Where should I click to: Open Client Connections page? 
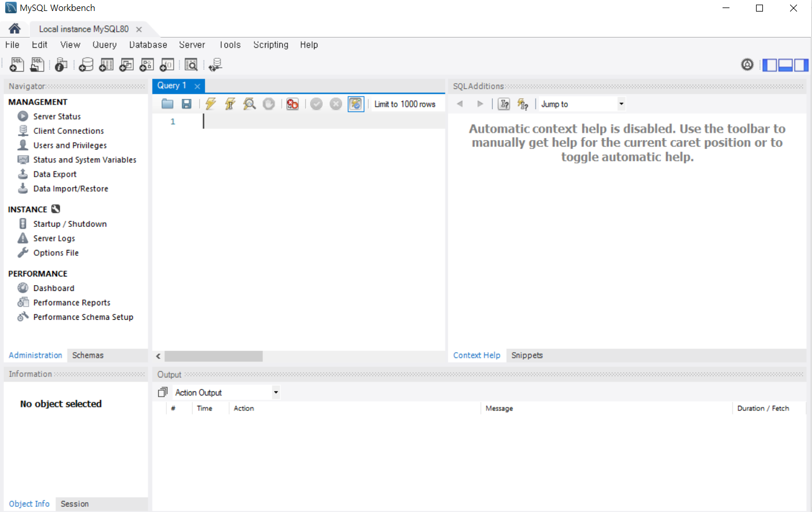point(69,130)
